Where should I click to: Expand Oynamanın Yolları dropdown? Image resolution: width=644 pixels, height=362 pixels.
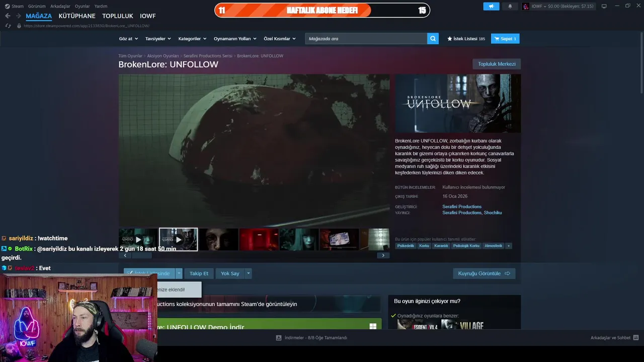[x=235, y=39]
